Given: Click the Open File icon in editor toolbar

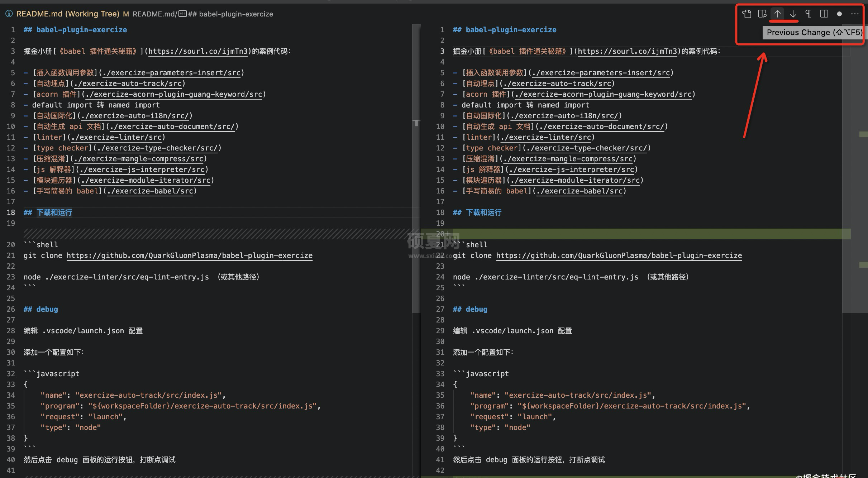Looking at the screenshot, I should pos(747,14).
